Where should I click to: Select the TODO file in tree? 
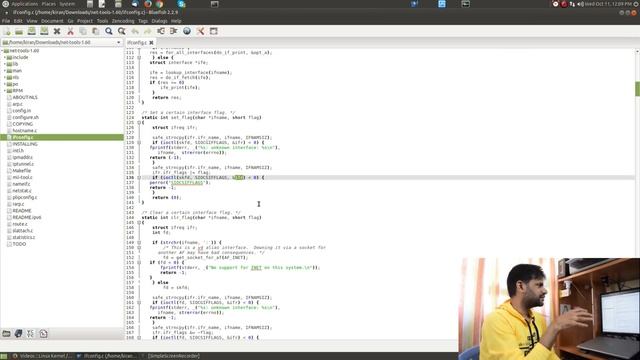(19, 244)
